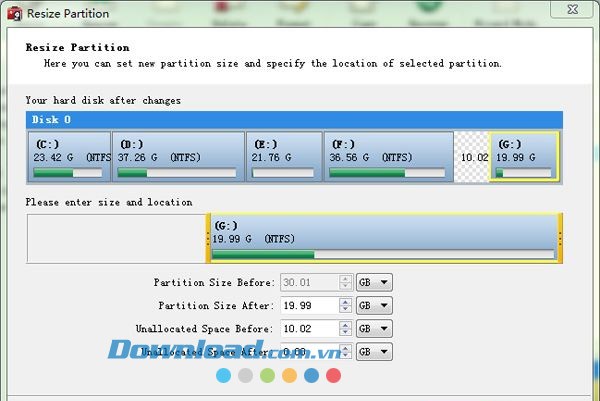This screenshot has height=401, width=600.
Task: Click the red dot
Action: pyautogui.click(x=333, y=375)
